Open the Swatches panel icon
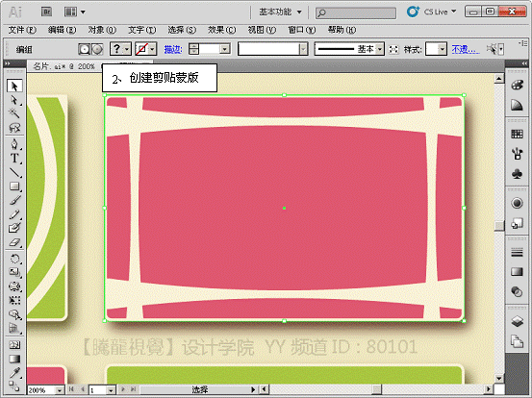Viewport: 532px width, 398px height. pos(517,134)
